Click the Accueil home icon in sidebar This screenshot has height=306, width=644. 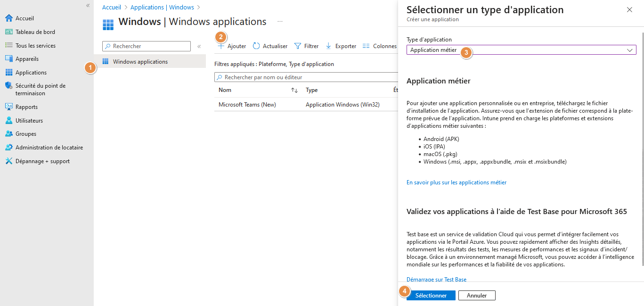(8, 18)
